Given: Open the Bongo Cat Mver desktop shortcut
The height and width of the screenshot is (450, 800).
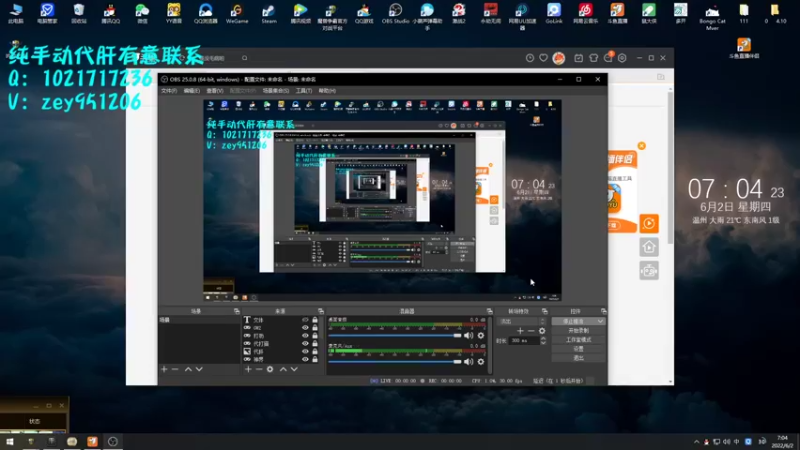Looking at the screenshot, I should pyautogui.click(x=712, y=16).
